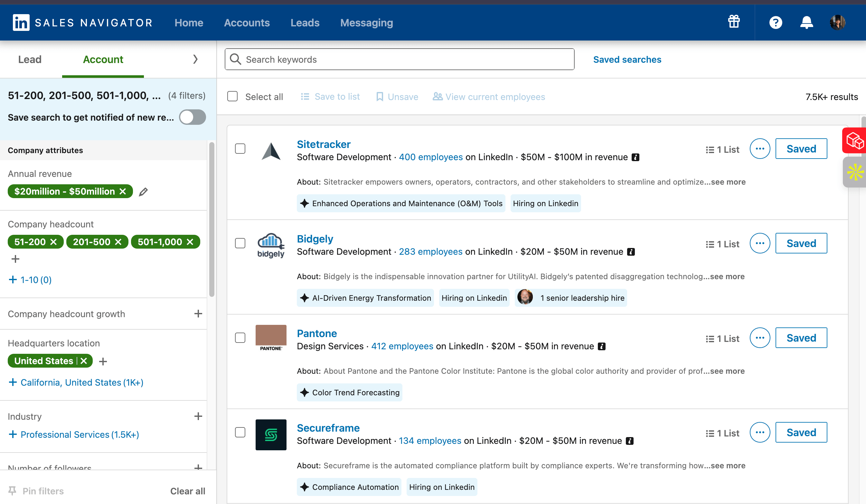Click the revenue info icon for Pantone
The height and width of the screenshot is (504, 866).
(x=601, y=346)
